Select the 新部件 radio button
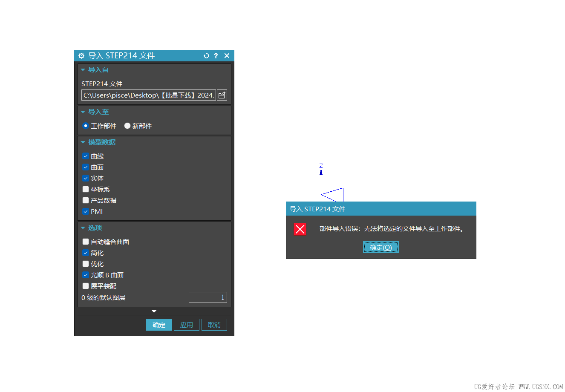 click(127, 126)
